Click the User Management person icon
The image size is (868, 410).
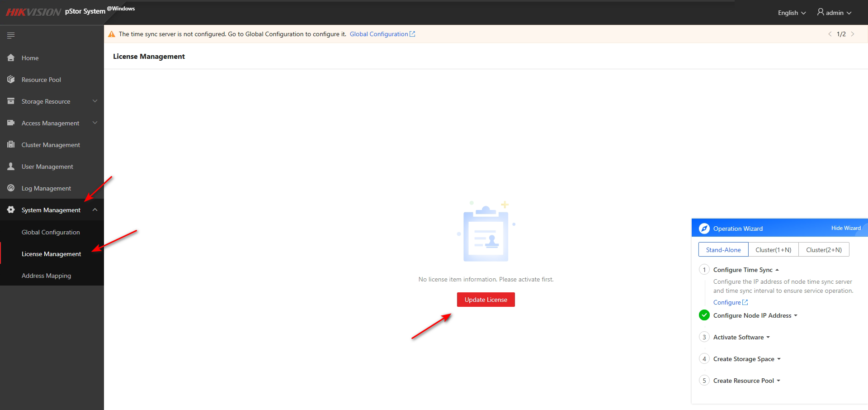coord(11,166)
